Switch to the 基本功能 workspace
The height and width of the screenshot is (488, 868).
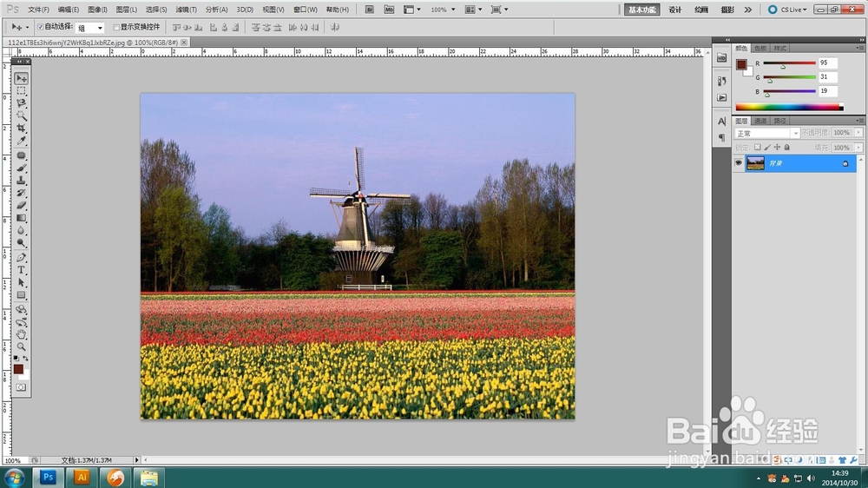pyautogui.click(x=641, y=10)
